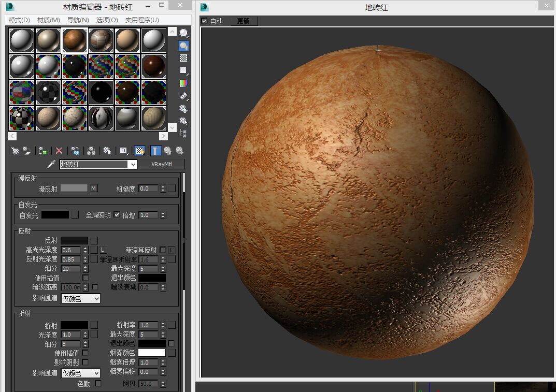Enable 使用插值 checkbox in 折射 group
556x392 pixels.
[85, 353]
